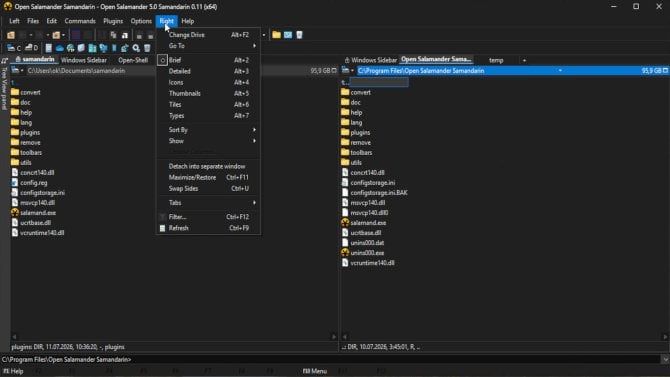Click Detach into separate window
This screenshot has width=670, height=377.
[208, 166]
